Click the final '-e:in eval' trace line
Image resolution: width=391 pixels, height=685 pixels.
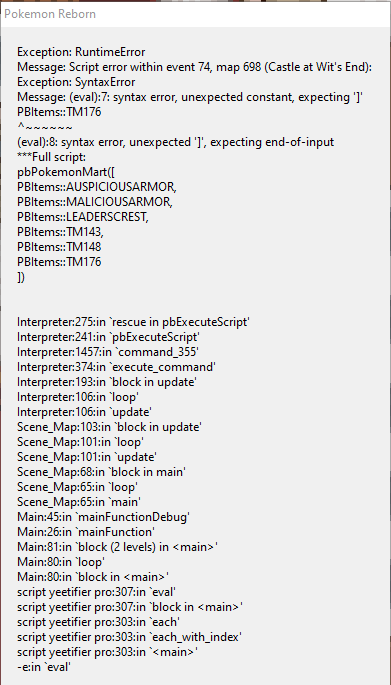tap(44, 667)
